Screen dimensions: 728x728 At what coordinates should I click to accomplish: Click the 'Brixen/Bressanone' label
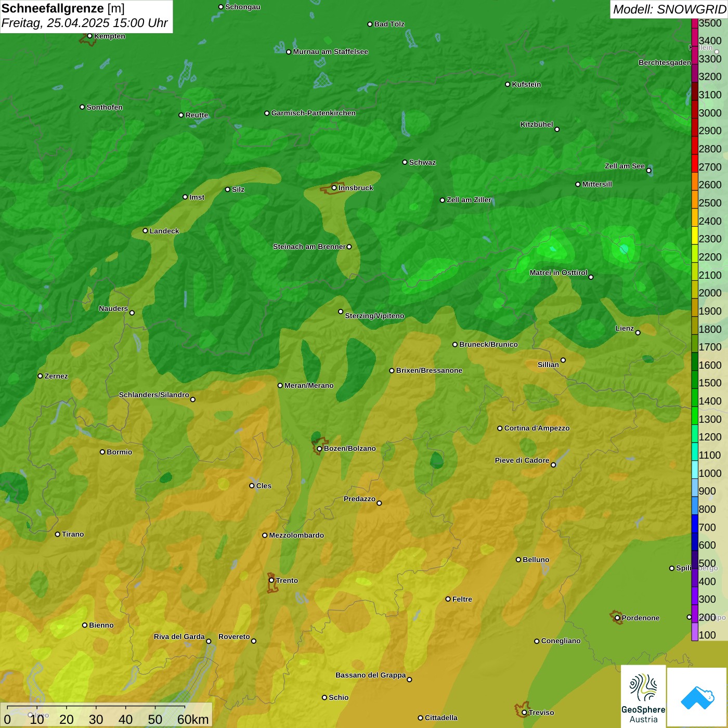[x=429, y=370]
